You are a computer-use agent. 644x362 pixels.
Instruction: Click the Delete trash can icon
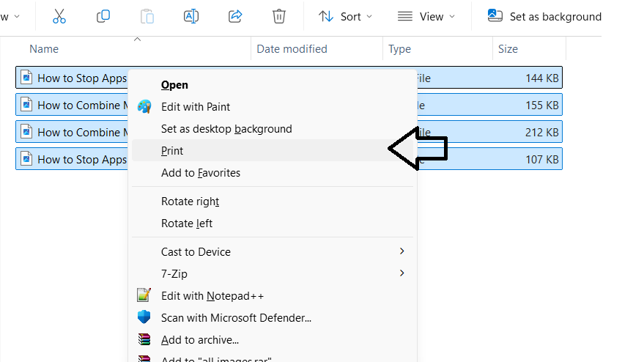coord(279,16)
